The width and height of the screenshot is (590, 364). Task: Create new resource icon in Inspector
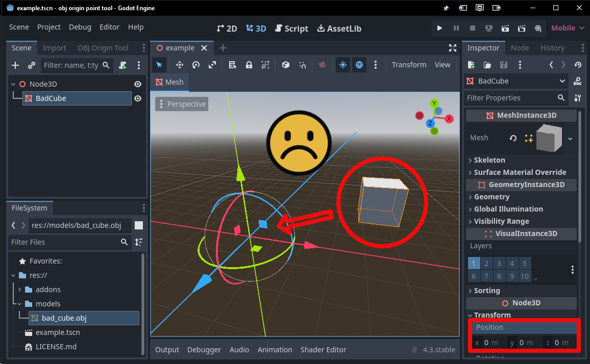[471, 65]
